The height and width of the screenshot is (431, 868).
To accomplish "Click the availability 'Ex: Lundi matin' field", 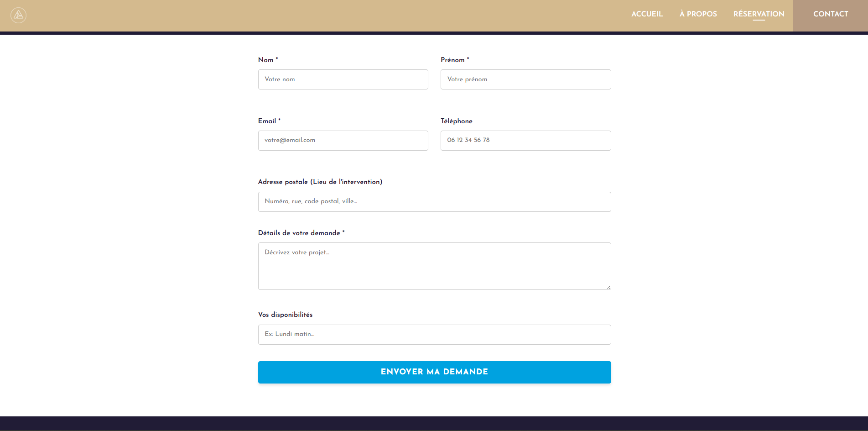I will [434, 335].
